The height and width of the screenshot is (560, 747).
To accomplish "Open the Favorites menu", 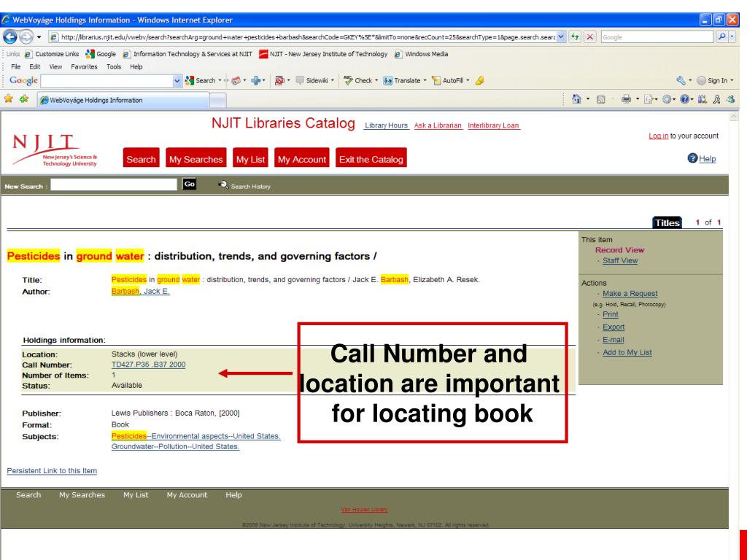I will (84, 66).
